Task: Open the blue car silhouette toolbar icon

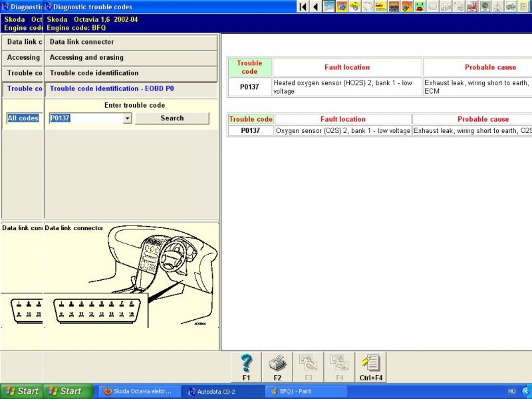Action: click(510, 7)
